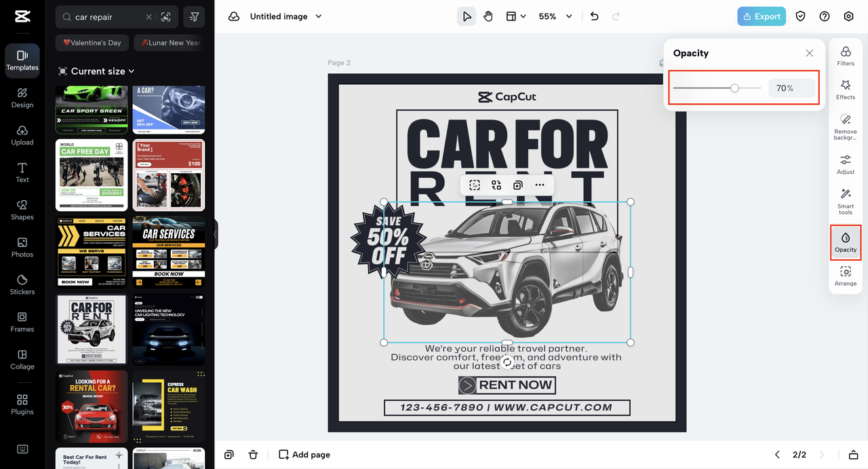
Task: Open the Shapes sidebar tab
Action: [x=22, y=210]
